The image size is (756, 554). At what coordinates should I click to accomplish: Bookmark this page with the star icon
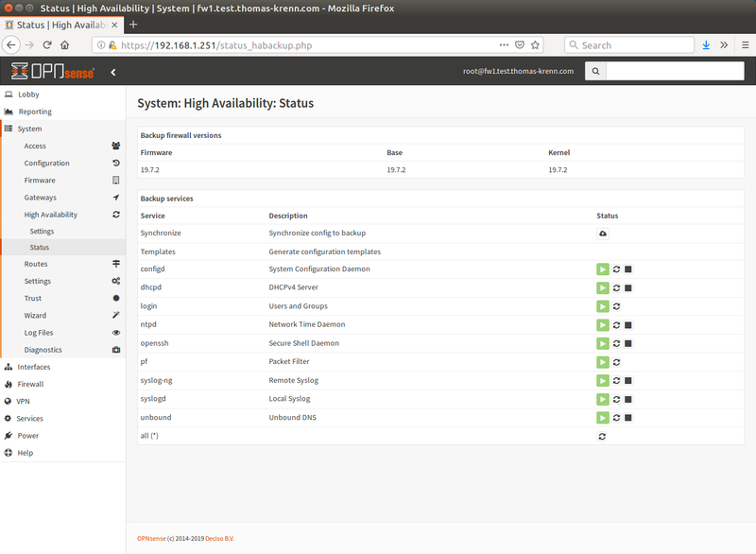click(x=535, y=45)
